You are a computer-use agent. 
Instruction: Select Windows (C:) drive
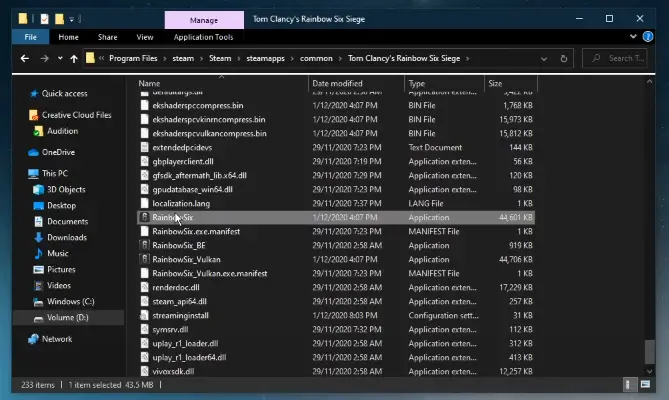pyautogui.click(x=70, y=301)
